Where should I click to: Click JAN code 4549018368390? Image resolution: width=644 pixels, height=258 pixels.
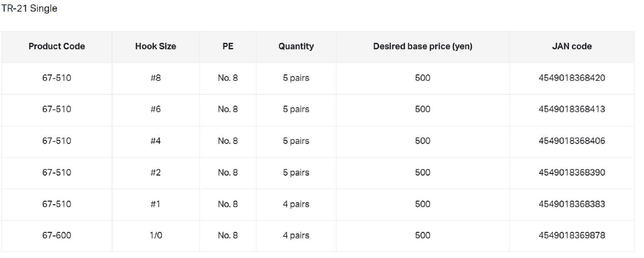[x=572, y=172]
